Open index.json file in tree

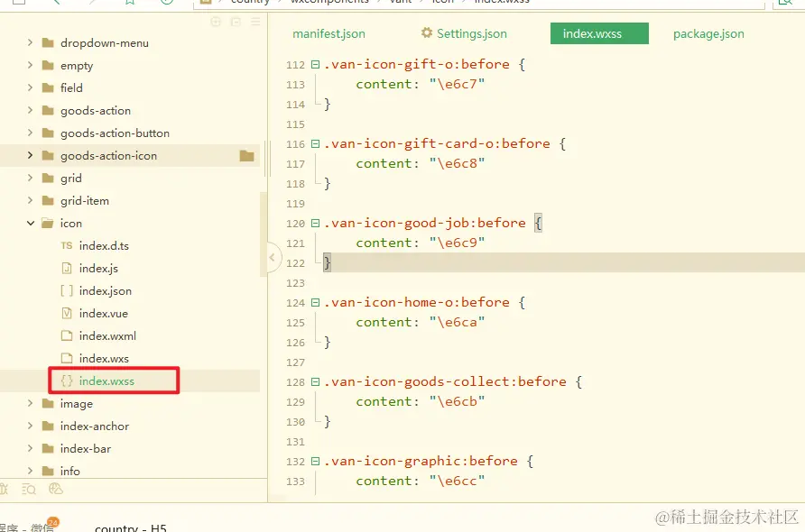click(x=106, y=291)
